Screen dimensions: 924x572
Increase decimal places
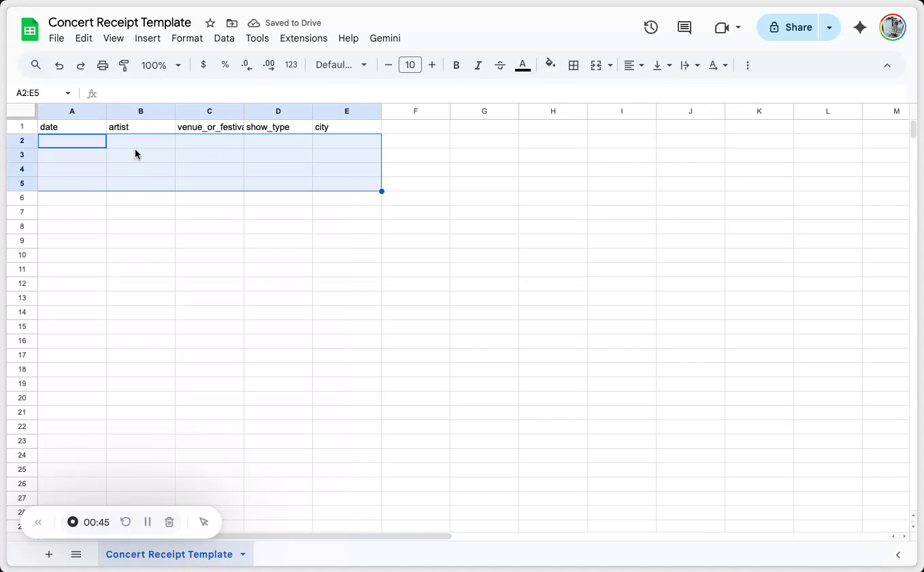click(269, 65)
